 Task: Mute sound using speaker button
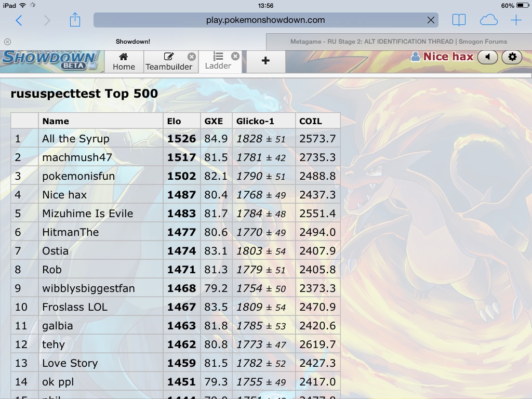(x=487, y=57)
